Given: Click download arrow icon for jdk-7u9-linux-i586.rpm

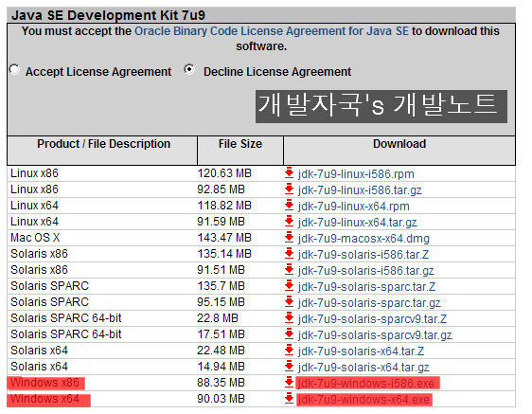Looking at the screenshot, I should [289, 172].
